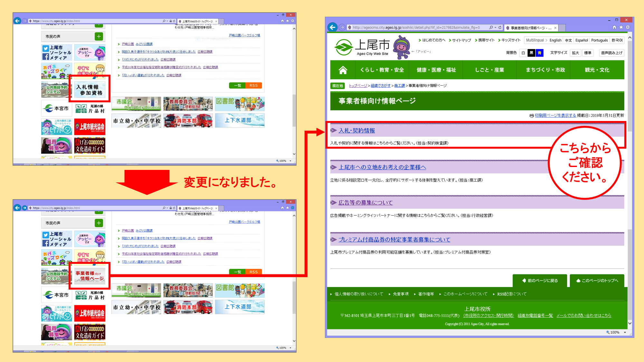
Task: Click 拡大 text size button
Action: [575, 53]
